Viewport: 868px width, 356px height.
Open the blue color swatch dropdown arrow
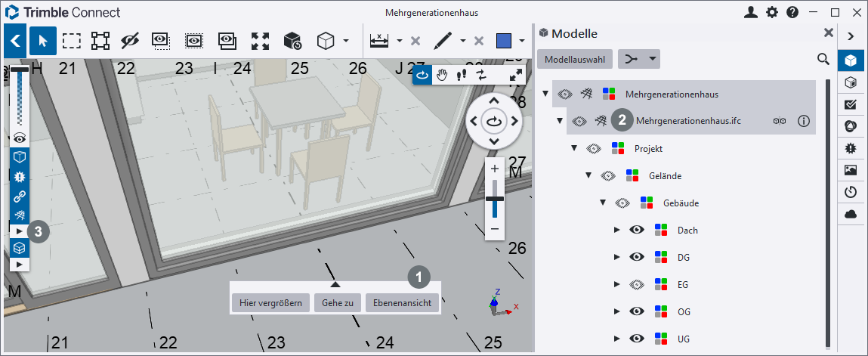click(522, 40)
